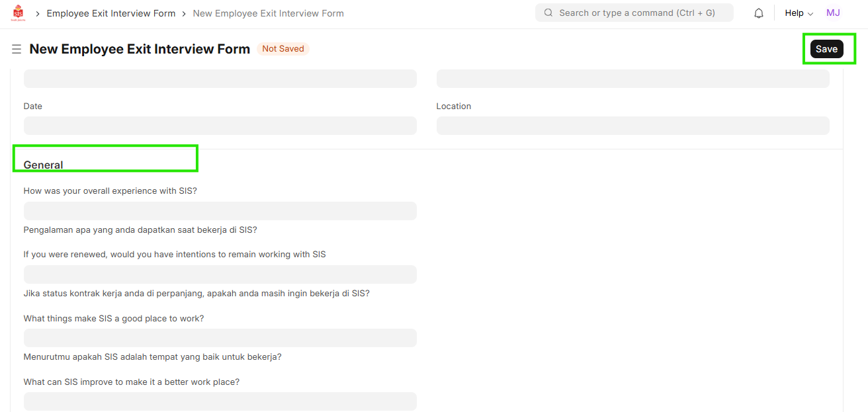
Task: Focus the SIS improvement suggestions field
Action: click(220, 401)
